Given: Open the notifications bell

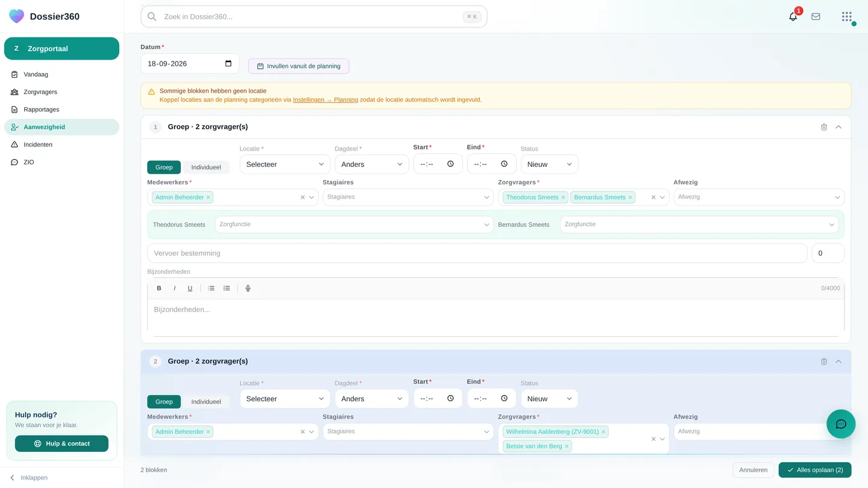Looking at the screenshot, I should point(793,17).
